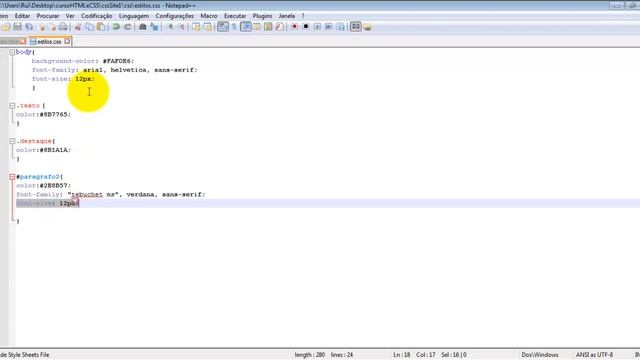The width and height of the screenshot is (640, 360).
Task: Toggle the Document Map icon
Action: coord(268,27)
